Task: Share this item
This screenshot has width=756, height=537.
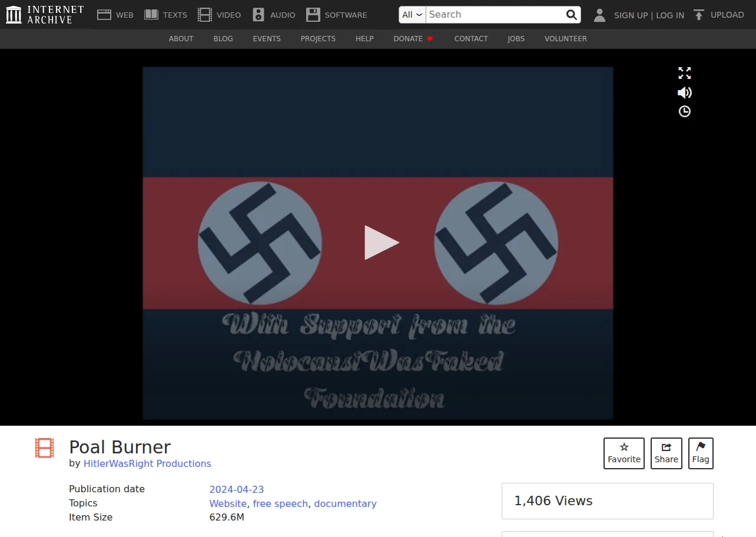Action: (x=667, y=453)
